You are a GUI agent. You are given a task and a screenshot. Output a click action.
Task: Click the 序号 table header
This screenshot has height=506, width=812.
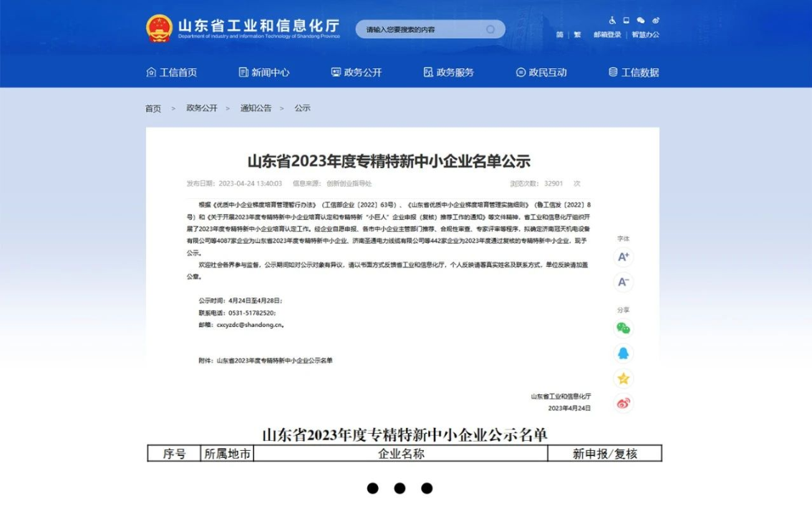(174, 454)
